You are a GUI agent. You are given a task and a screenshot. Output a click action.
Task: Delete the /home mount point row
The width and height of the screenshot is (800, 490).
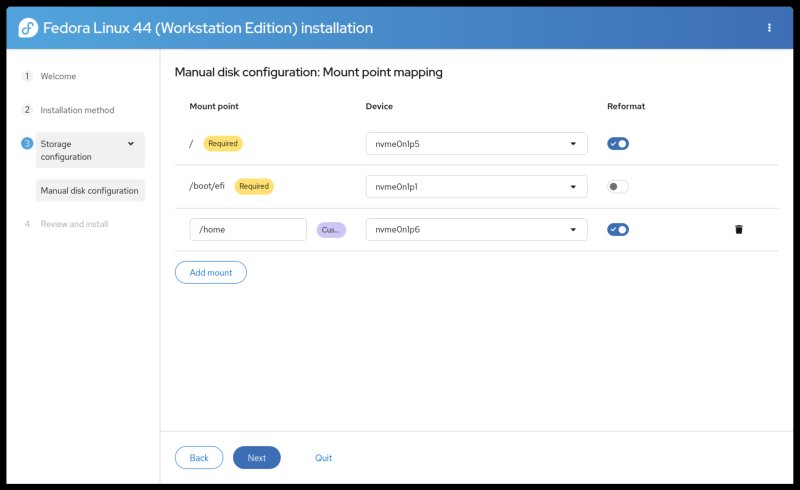click(x=738, y=229)
